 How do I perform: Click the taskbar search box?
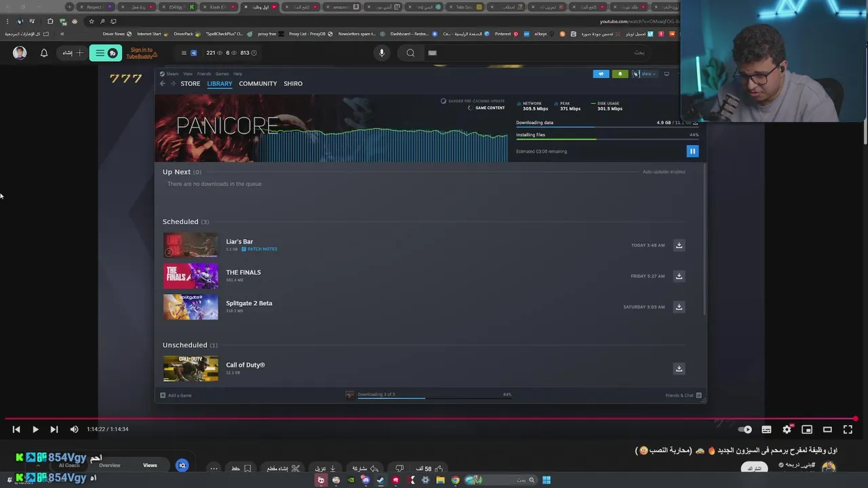500,480
